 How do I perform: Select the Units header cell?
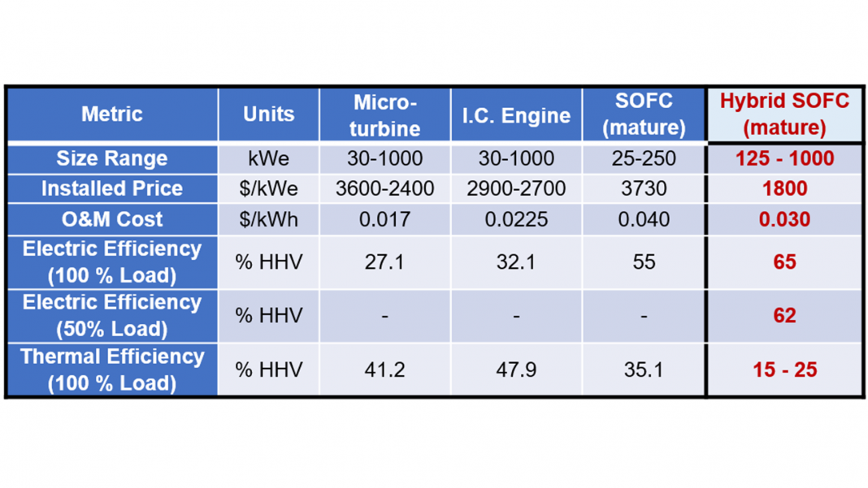(268, 114)
